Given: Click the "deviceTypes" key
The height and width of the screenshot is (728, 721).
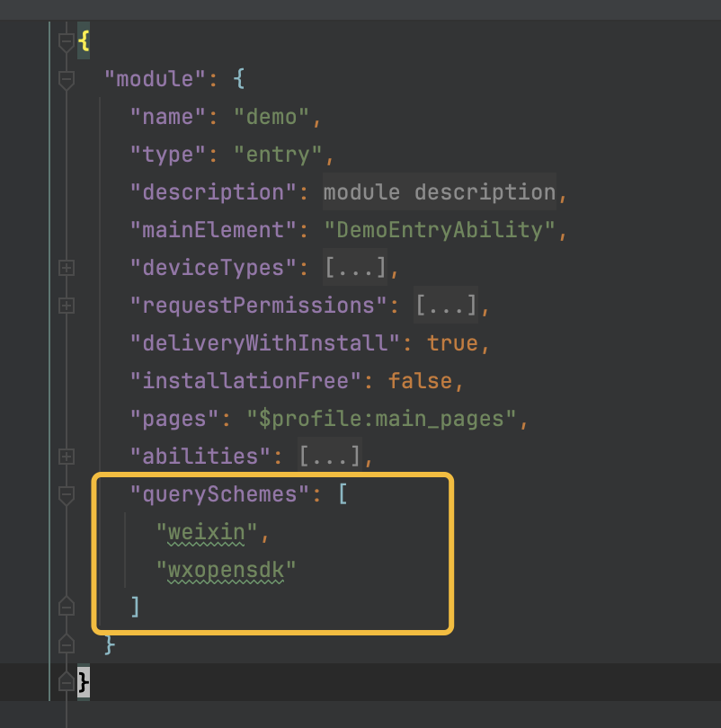Looking at the screenshot, I should 213,268.
